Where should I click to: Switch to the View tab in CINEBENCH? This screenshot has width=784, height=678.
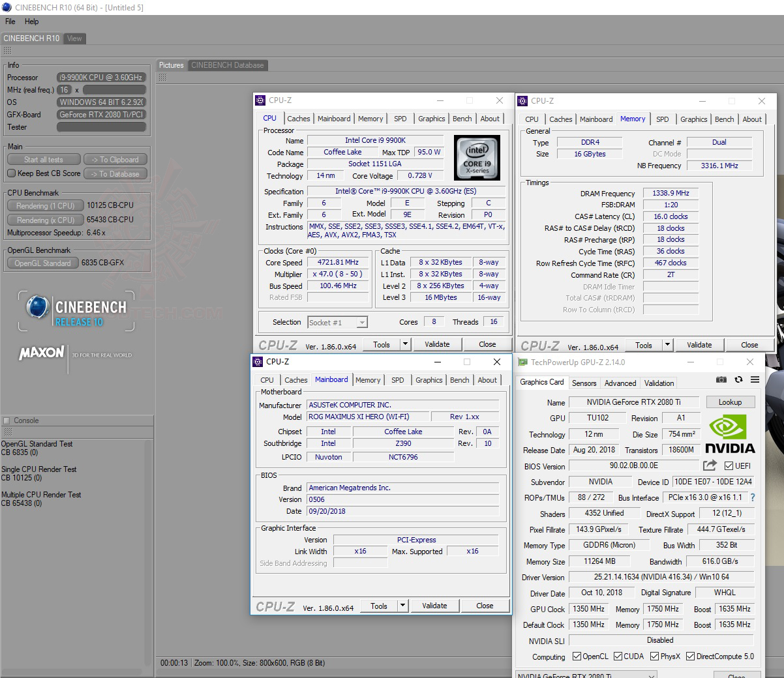pyautogui.click(x=74, y=38)
